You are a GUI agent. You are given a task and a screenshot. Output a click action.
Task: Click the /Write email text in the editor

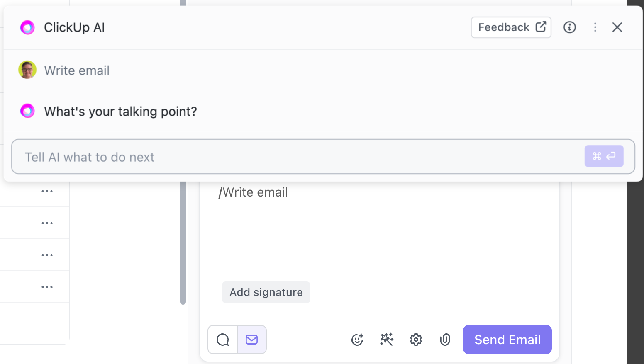[253, 192]
